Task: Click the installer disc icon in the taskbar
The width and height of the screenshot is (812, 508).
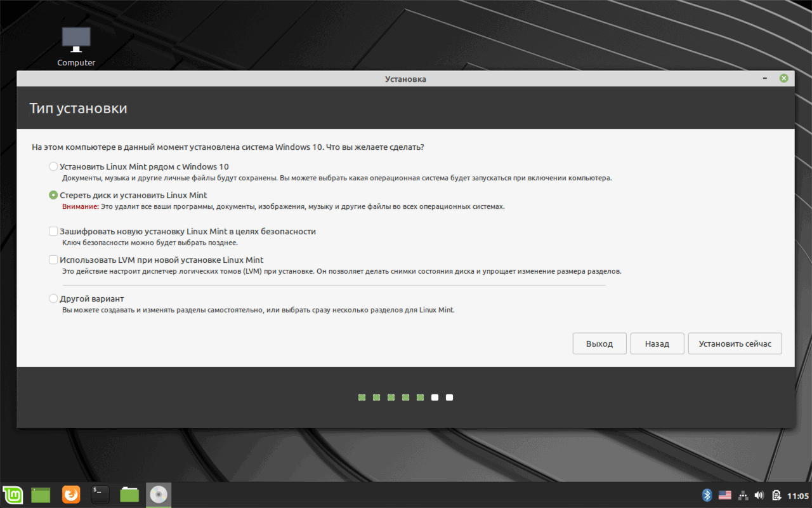Action: point(159,495)
